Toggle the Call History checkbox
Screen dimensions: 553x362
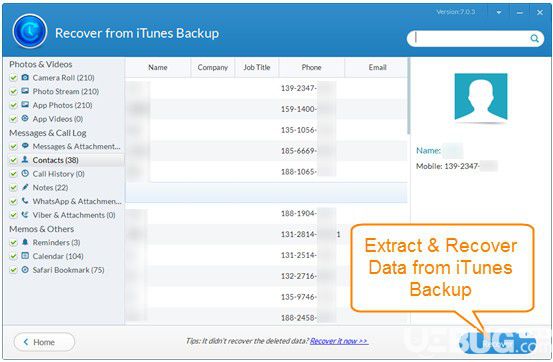pyautogui.click(x=13, y=174)
